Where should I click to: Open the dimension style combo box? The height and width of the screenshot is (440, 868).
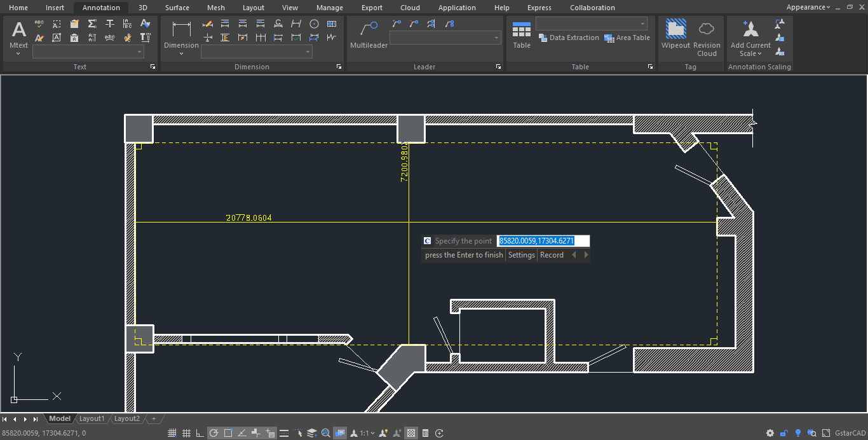coord(257,52)
